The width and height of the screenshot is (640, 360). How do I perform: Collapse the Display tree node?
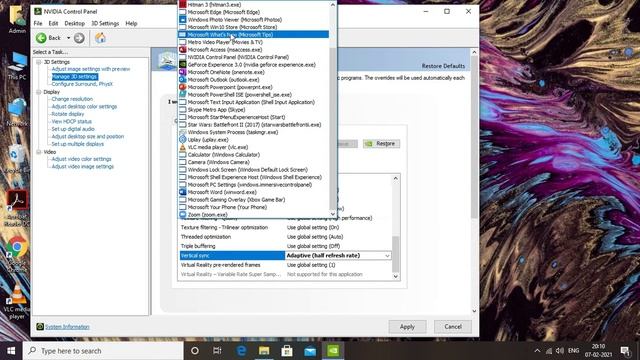[x=39, y=92]
